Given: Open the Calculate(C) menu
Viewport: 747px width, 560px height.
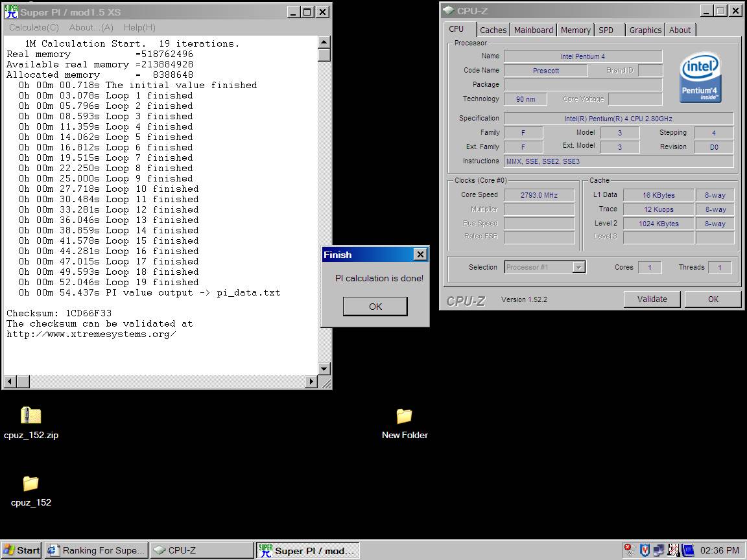Looking at the screenshot, I should [x=34, y=28].
